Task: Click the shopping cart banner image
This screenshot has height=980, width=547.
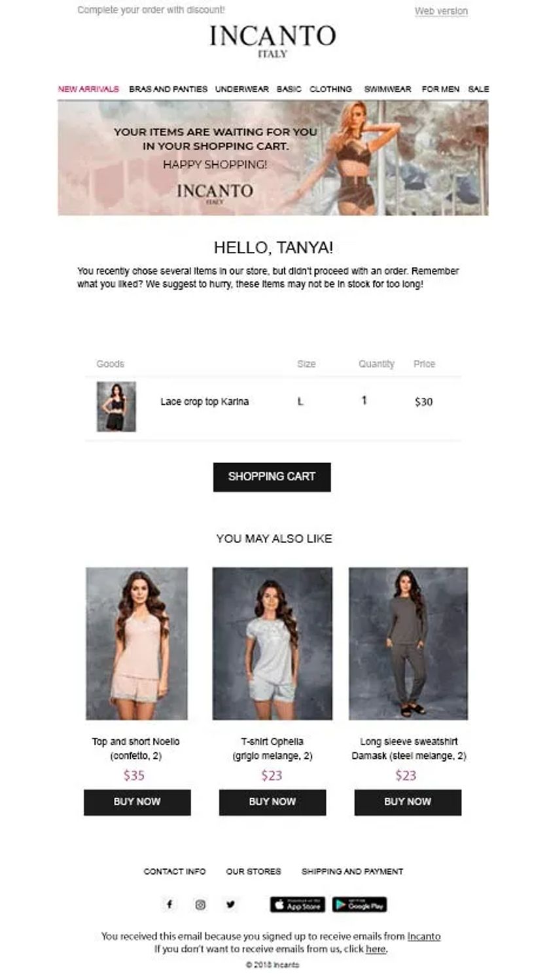Action: (273, 158)
